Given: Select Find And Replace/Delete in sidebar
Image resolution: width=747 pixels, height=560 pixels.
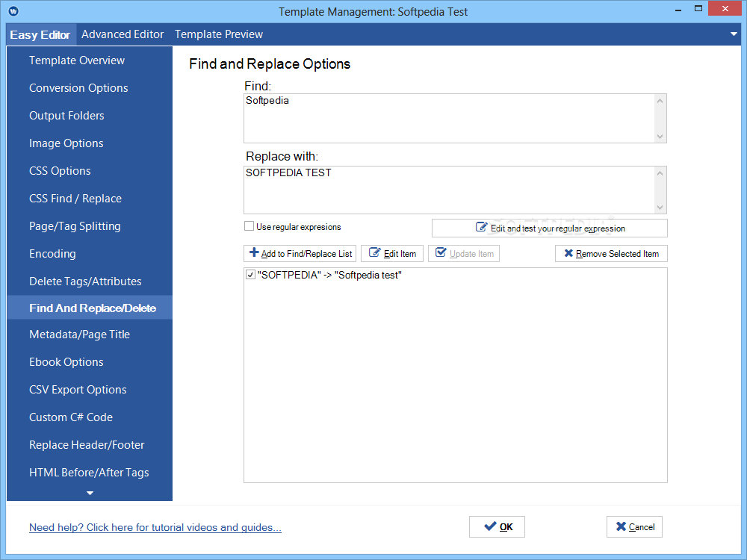Looking at the screenshot, I should tap(90, 308).
